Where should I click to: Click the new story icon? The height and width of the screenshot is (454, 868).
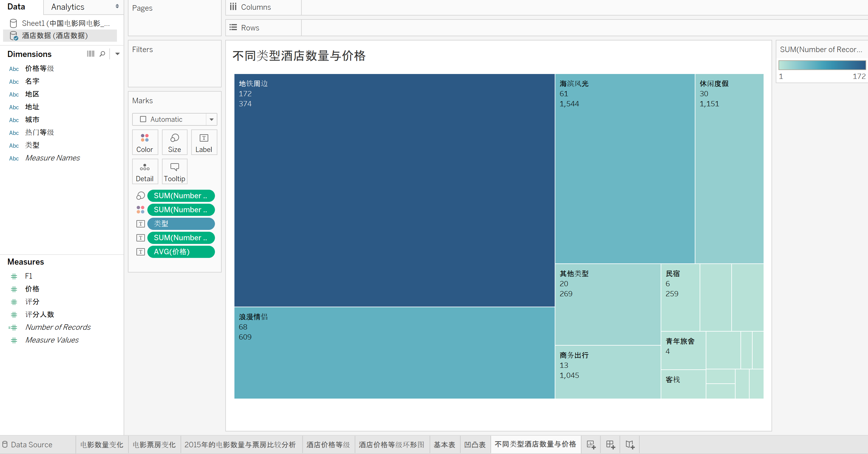click(x=630, y=445)
